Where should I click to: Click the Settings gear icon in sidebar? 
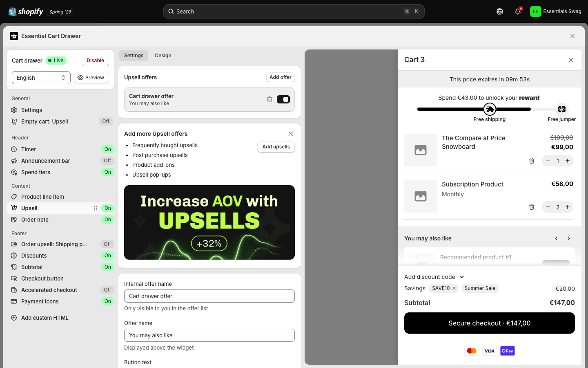tap(14, 110)
